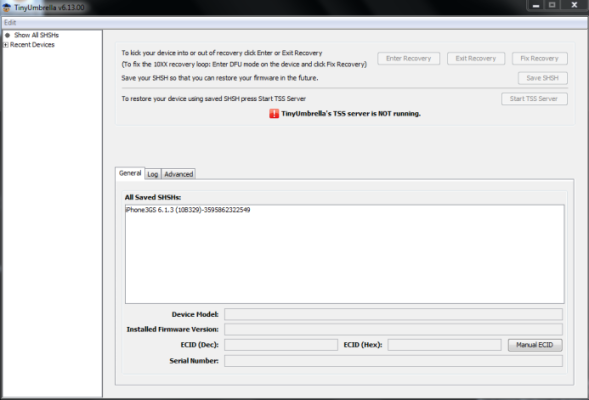Maximize the TinyUmbrella window
This screenshot has height=400, width=589.
(552, 5)
